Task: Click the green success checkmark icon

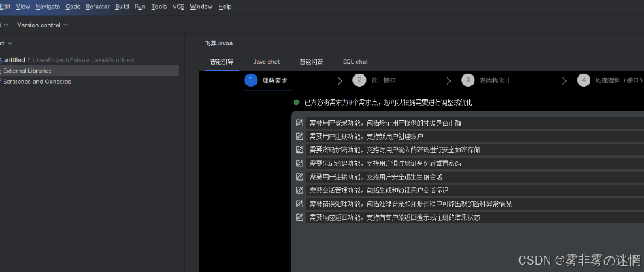Action: (x=297, y=102)
